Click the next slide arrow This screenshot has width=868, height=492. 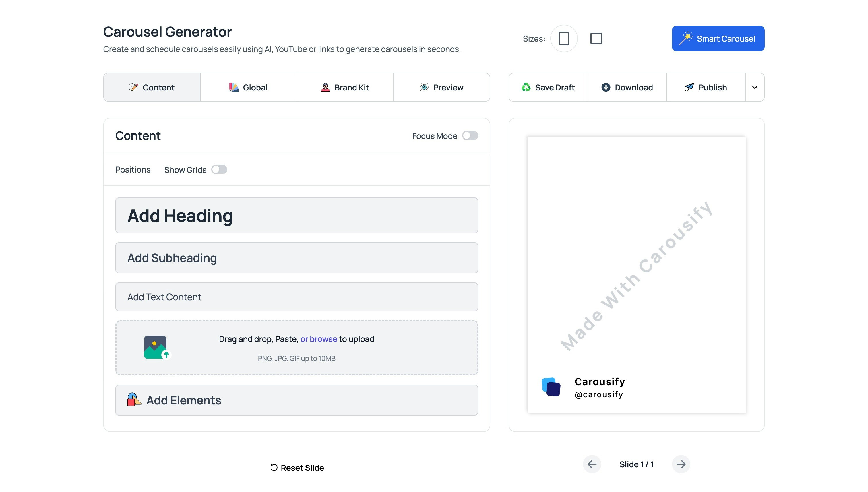pos(681,464)
